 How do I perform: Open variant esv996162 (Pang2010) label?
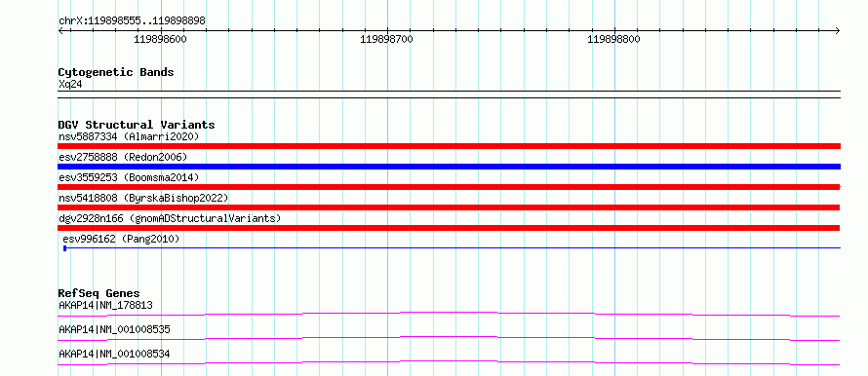tap(121, 239)
